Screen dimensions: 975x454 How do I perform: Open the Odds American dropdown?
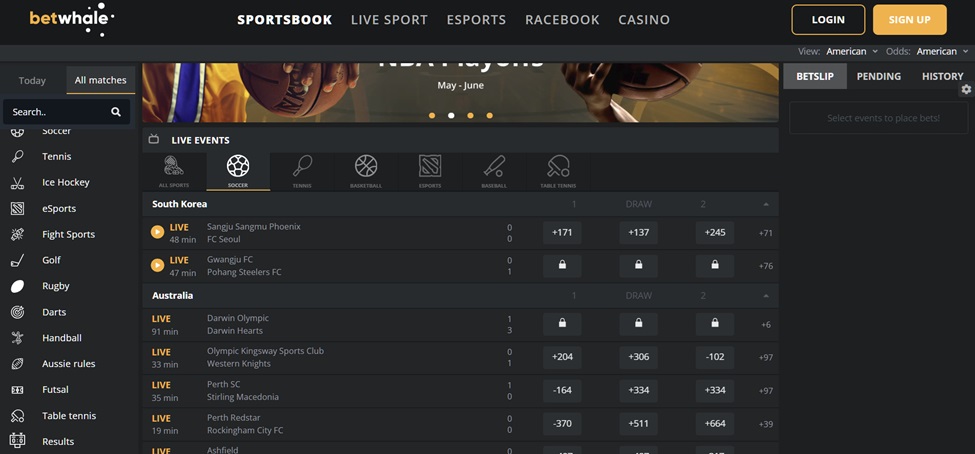pyautogui.click(x=941, y=51)
